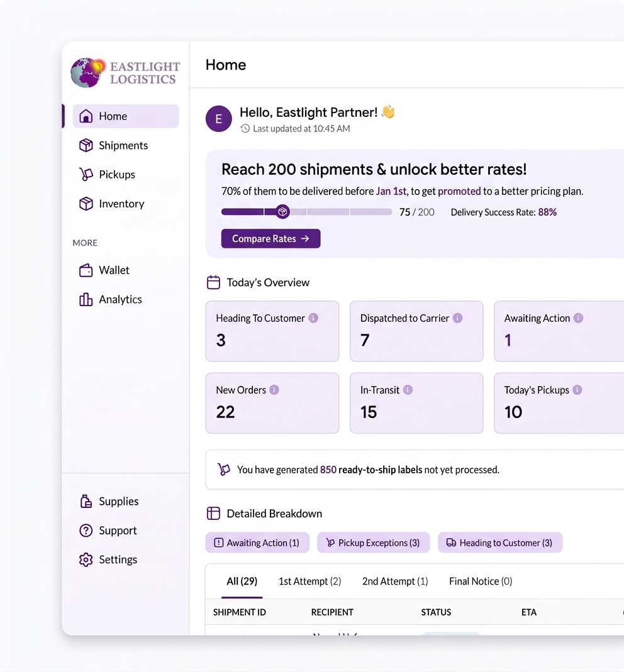Navigate to Analytics

(x=126, y=300)
